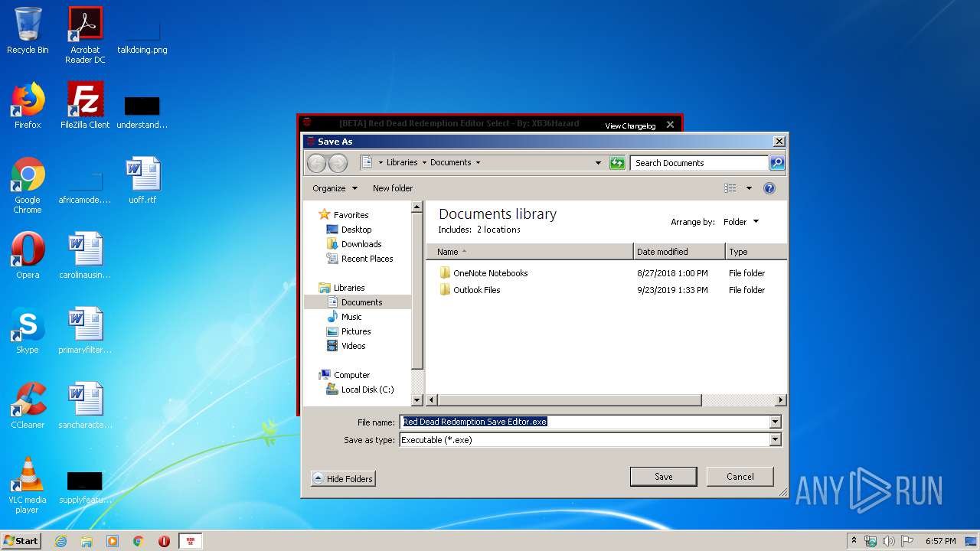Viewport: 980px width, 551px height.
Task: Open the Start menu
Action: (x=21, y=541)
